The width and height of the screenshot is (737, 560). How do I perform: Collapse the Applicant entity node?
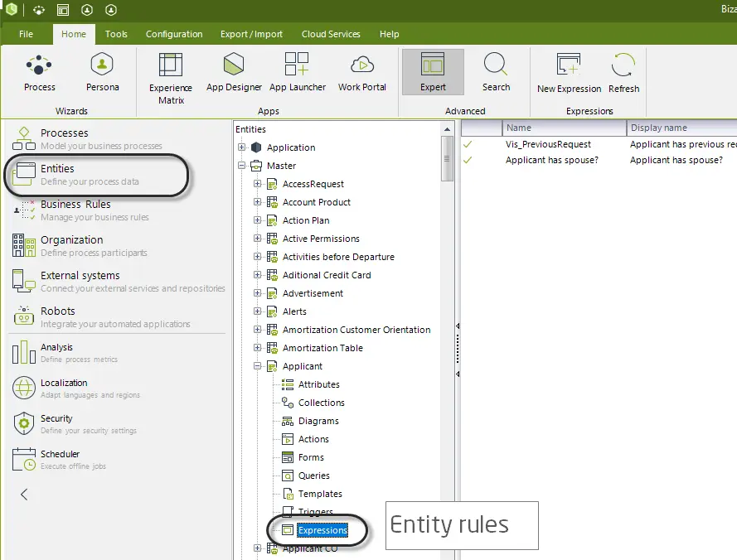257,366
